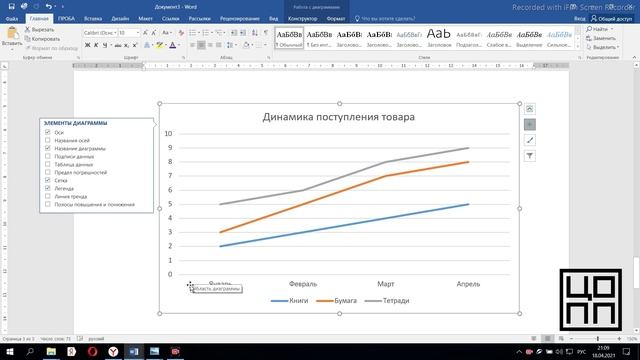Open the font size dropdown
640x360 pixels.
(138, 33)
